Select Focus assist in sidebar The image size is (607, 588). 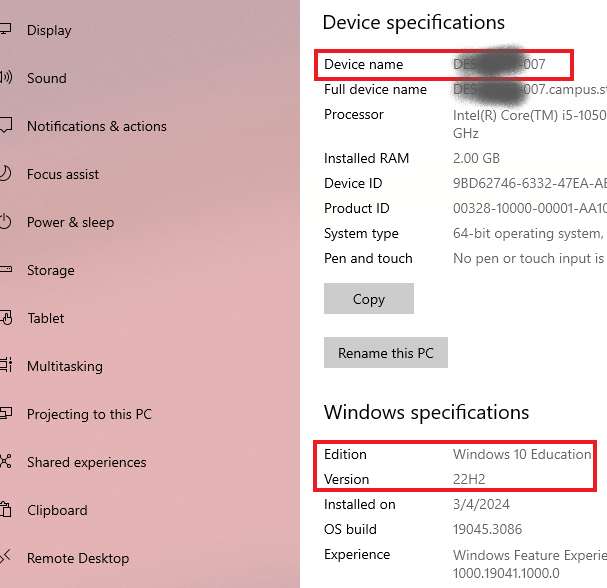tap(63, 174)
